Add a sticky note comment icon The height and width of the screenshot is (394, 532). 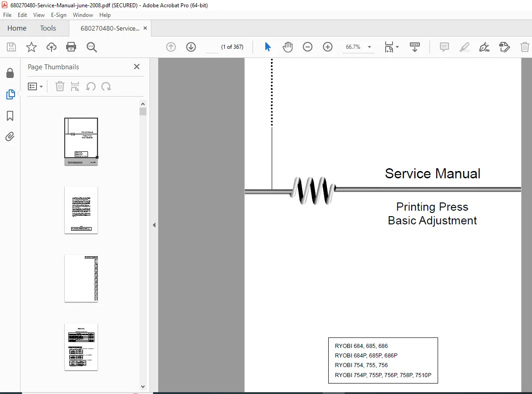pyautogui.click(x=444, y=47)
